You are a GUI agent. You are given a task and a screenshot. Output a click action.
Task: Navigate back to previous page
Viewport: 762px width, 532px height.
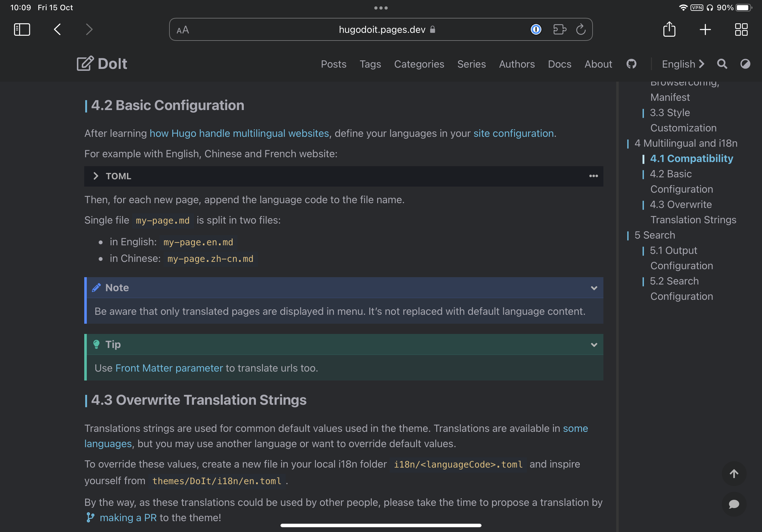tap(57, 29)
